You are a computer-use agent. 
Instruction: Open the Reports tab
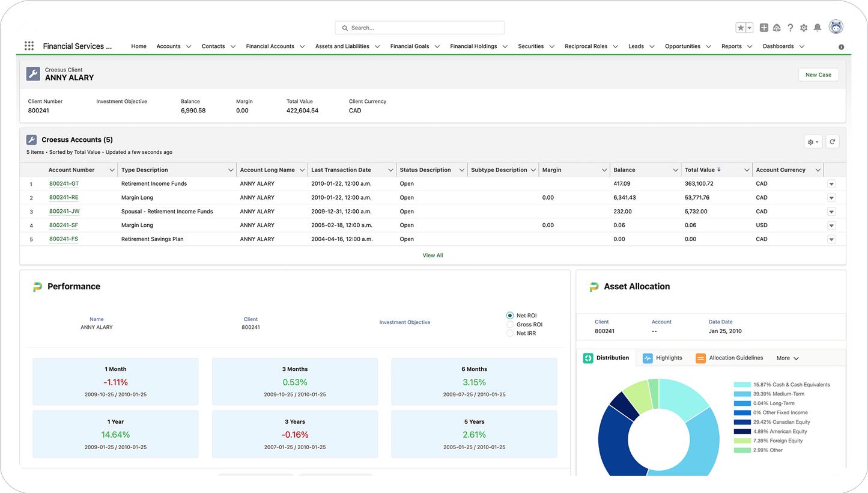(732, 46)
